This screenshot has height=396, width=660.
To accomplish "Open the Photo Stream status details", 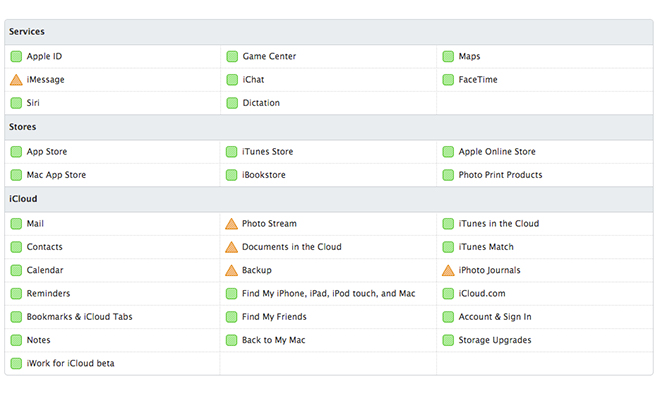I will tap(269, 223).
